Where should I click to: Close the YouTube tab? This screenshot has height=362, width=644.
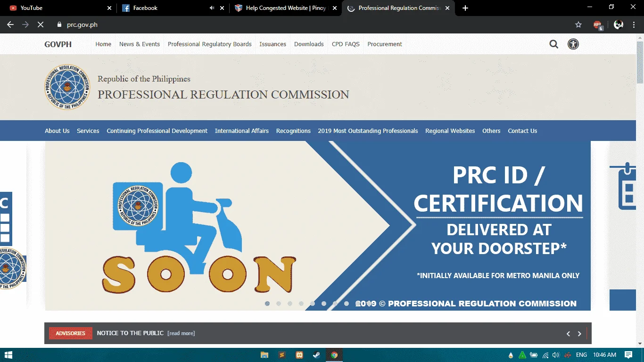[109, 8]
